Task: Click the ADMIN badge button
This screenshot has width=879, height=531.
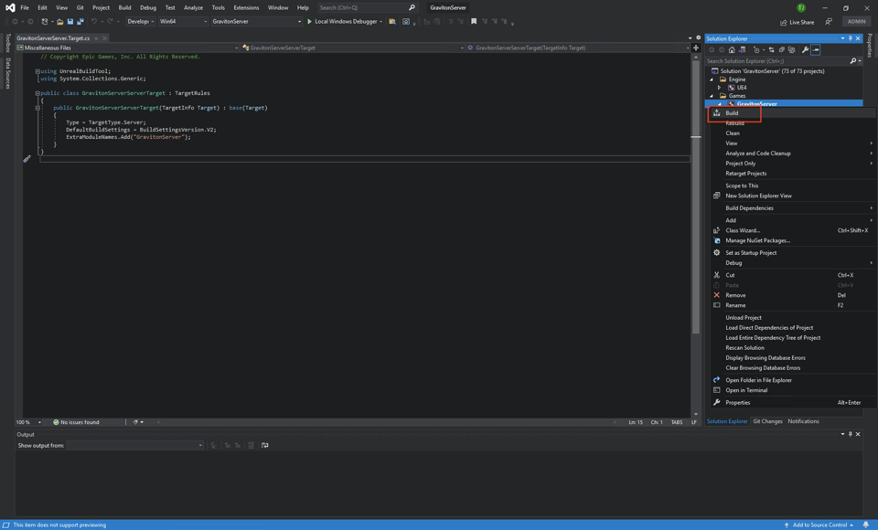Action: (x=856, y=22)
